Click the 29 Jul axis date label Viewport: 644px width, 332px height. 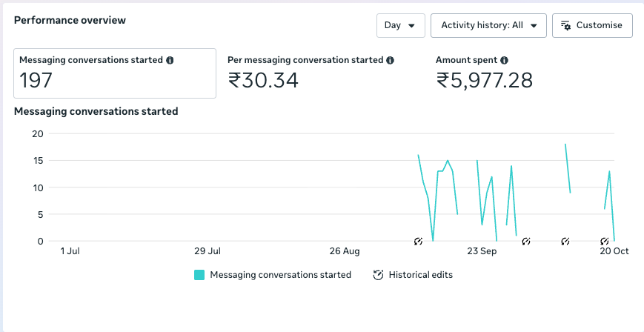click(x=208, y=251)
